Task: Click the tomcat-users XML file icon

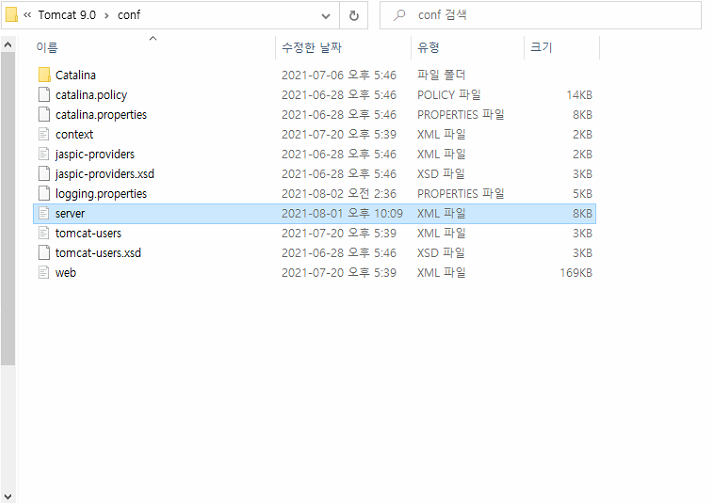Action: point(44,233)
